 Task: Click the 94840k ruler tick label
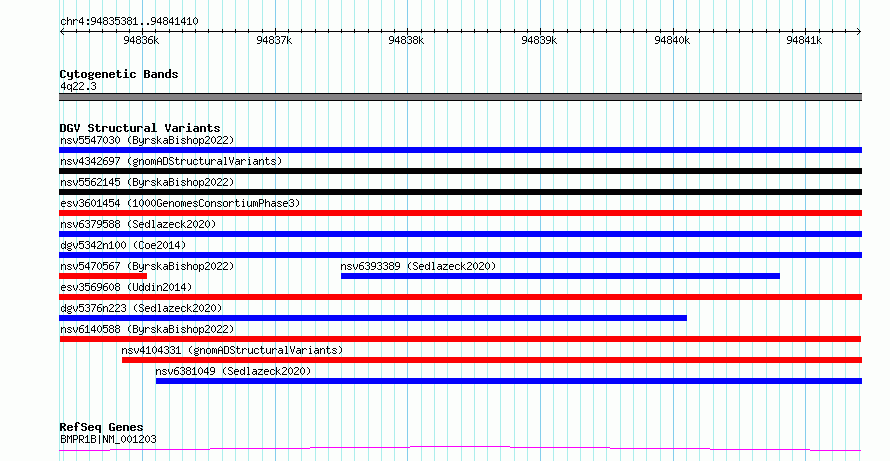(672, 40)
